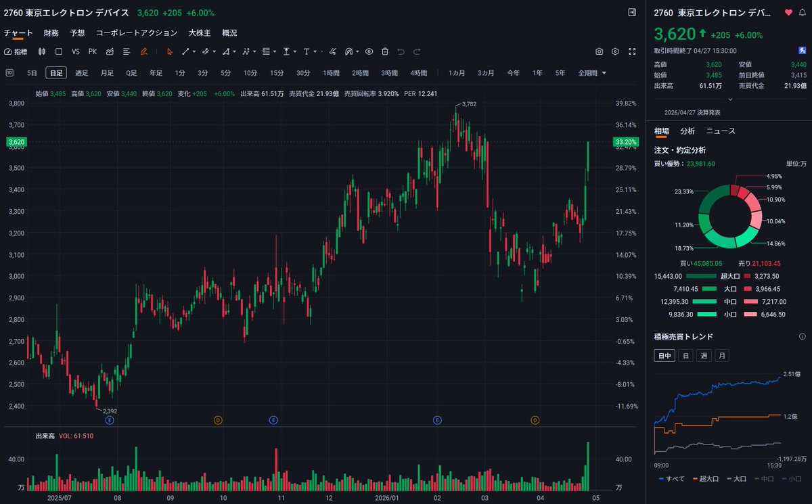Click the E event marker near February
This screenshot has width=812, height=504.
coord(437,420)
